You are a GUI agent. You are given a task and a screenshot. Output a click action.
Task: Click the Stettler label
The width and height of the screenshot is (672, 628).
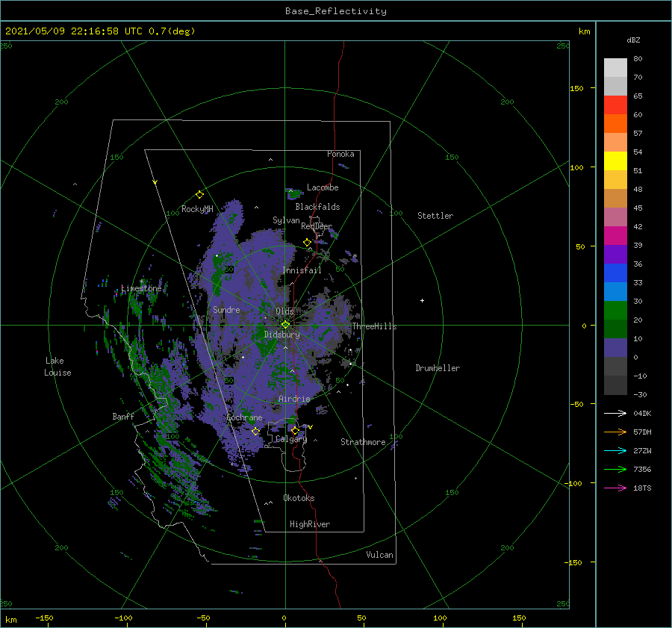click(x=435, y=216)
